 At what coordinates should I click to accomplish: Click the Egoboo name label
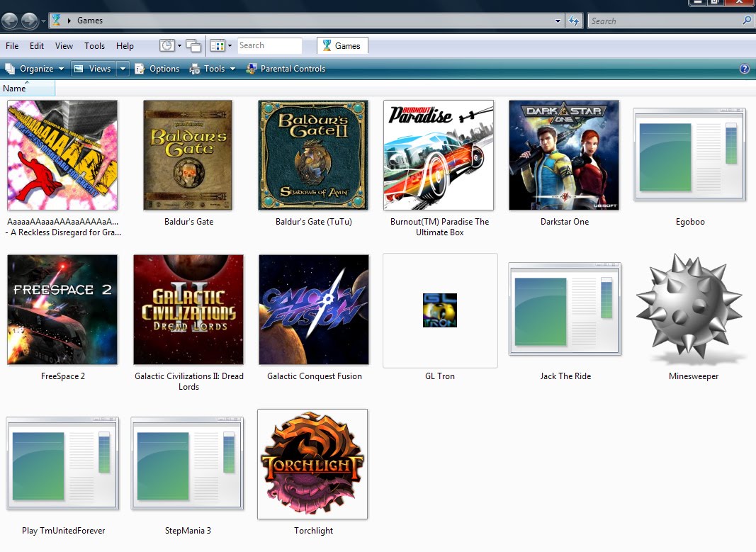(690, 222)
